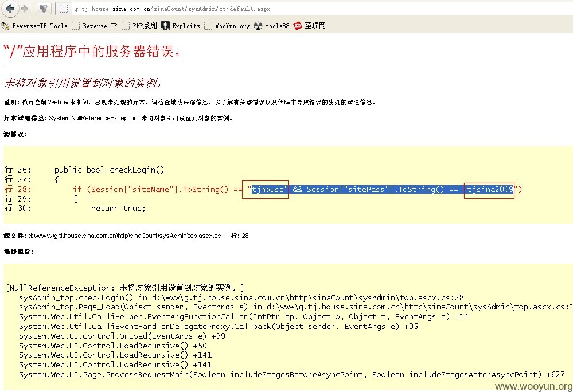This screenshot has width=573, height=392.
Task: Open the PHP系列 bookmark
Action: [139, 26]
